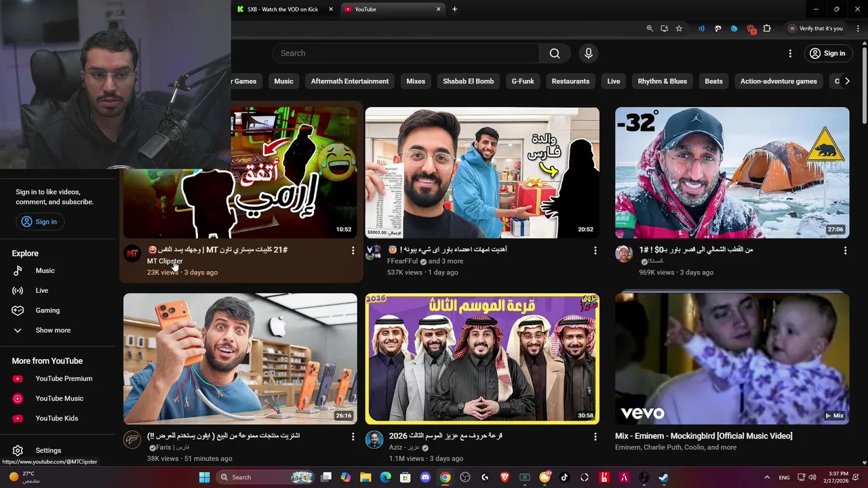This screenshot has height=488, width=868.
Task: Open Chrome three-dot menu
Action: [x=856, y=28]
